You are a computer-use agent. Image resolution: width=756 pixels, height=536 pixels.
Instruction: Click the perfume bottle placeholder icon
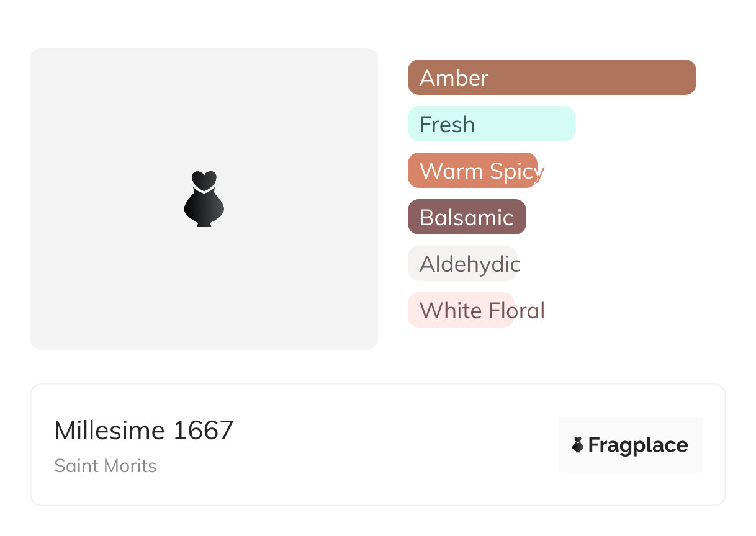[x=204, y=199]
